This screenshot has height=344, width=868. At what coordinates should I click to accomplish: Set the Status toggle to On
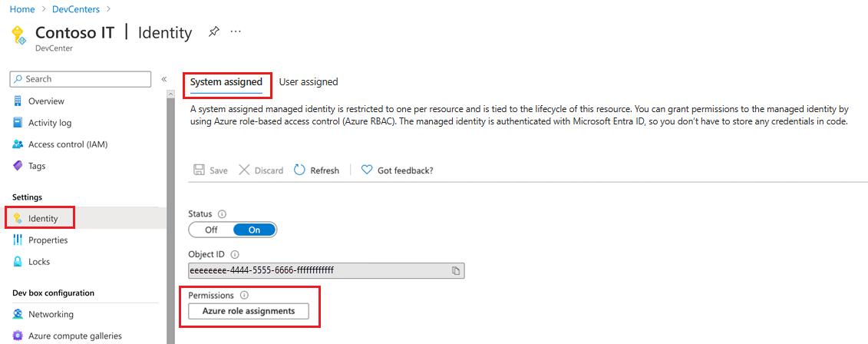(x=254, y=230)
